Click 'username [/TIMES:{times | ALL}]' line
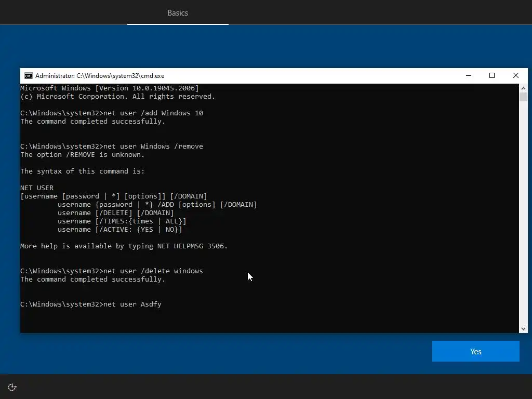This screenshot has height=399, width=532. (x=122, y=221)
